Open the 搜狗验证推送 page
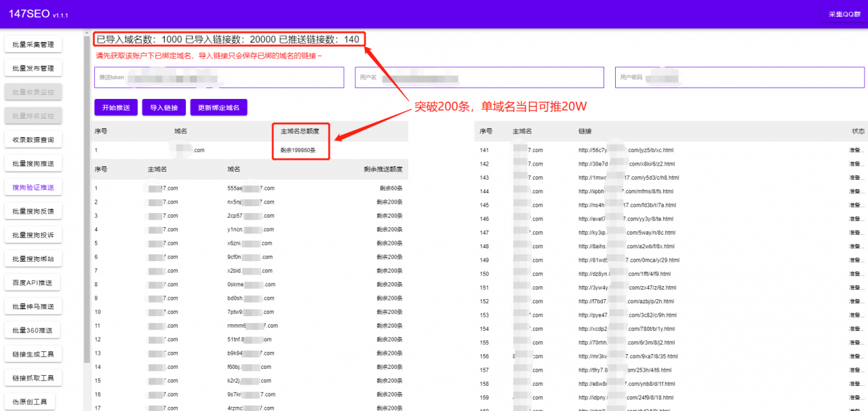The image size is (868, 411). (x=33, y=187)
